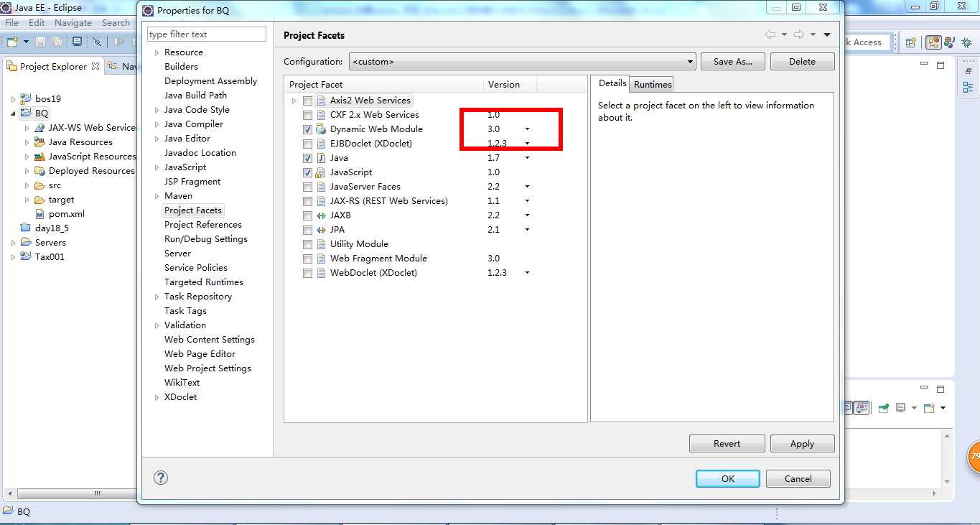This screenshot has width=980, height=525.
Task: Open the Edit menu
Action: (x=37, y=22)
